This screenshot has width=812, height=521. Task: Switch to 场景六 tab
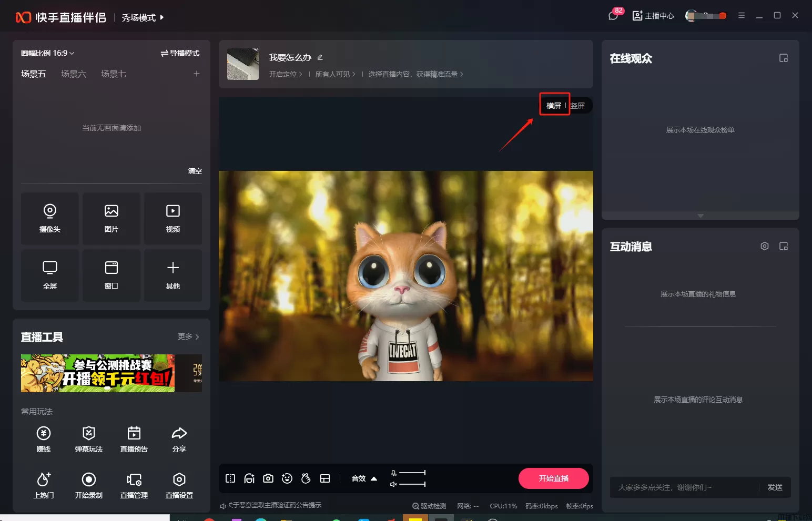click(73, 74)
